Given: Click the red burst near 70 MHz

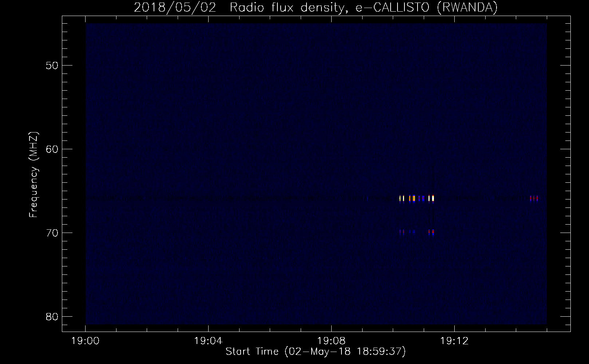Looking at the screenshot, I should point(431,232).
